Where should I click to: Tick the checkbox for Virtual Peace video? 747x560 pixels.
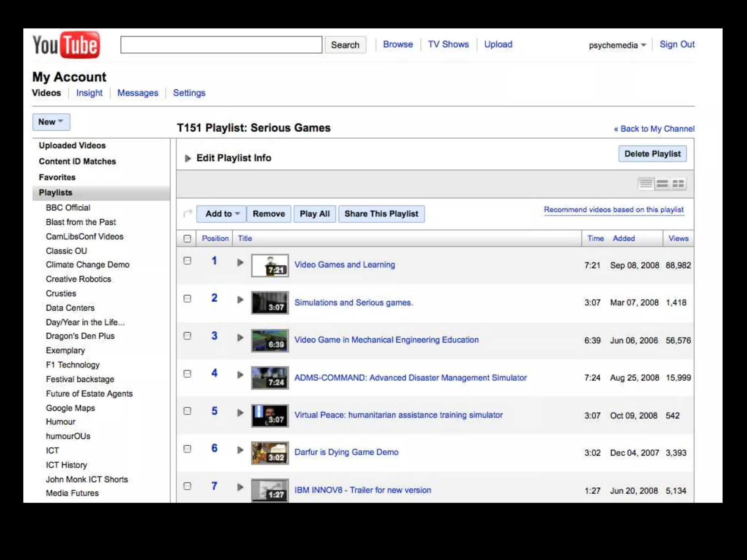coord(187,411)
